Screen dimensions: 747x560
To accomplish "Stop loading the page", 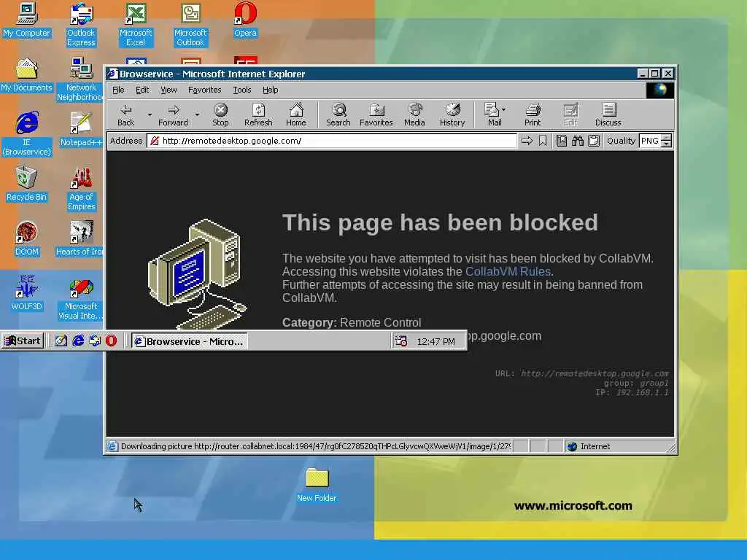I will point(220,114).
